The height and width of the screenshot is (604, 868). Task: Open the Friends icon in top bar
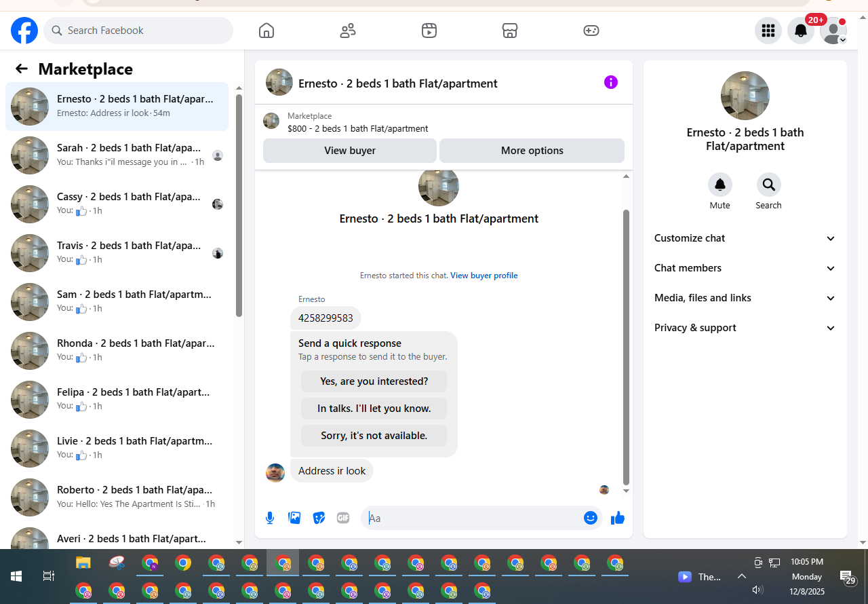pos(348,31)
